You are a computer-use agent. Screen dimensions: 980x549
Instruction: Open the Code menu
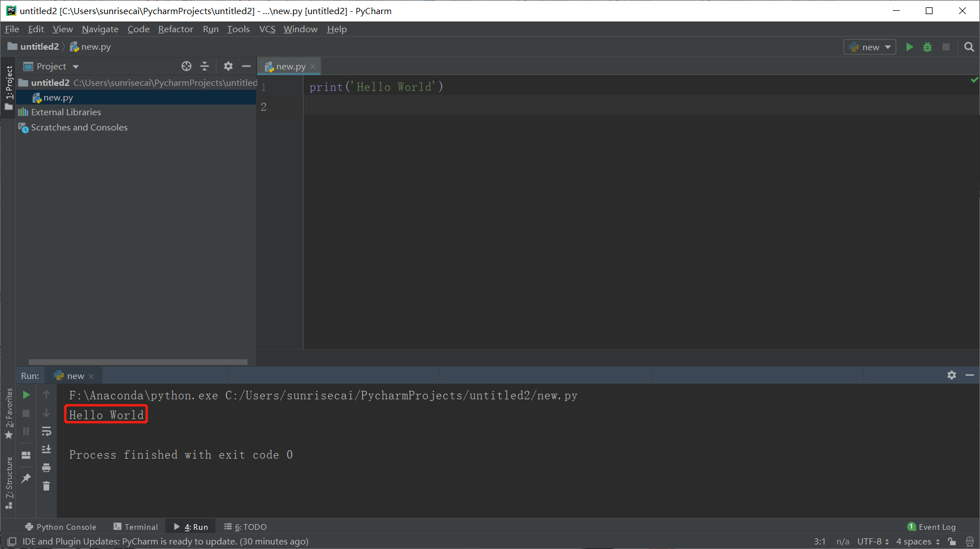138,29
